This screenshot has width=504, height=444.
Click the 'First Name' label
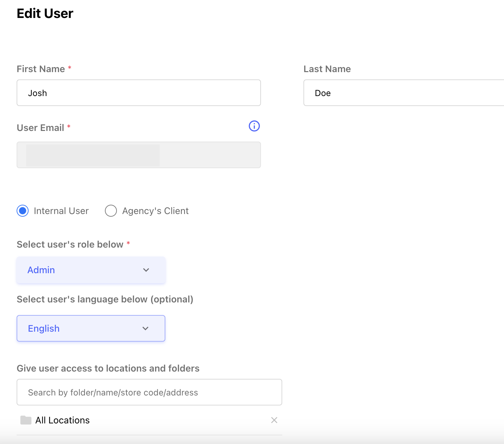(x=41, y=69)
